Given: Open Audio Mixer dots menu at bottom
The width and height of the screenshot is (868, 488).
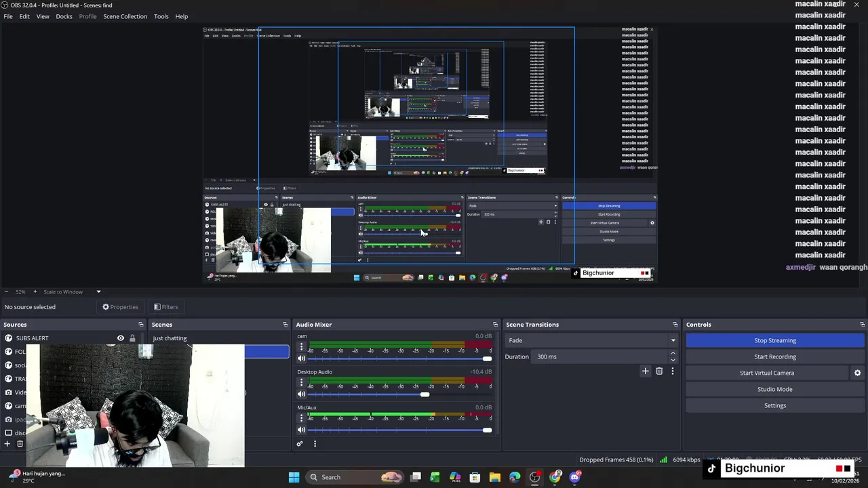Looking at the screenshot, I should click(x=315, y=444).
